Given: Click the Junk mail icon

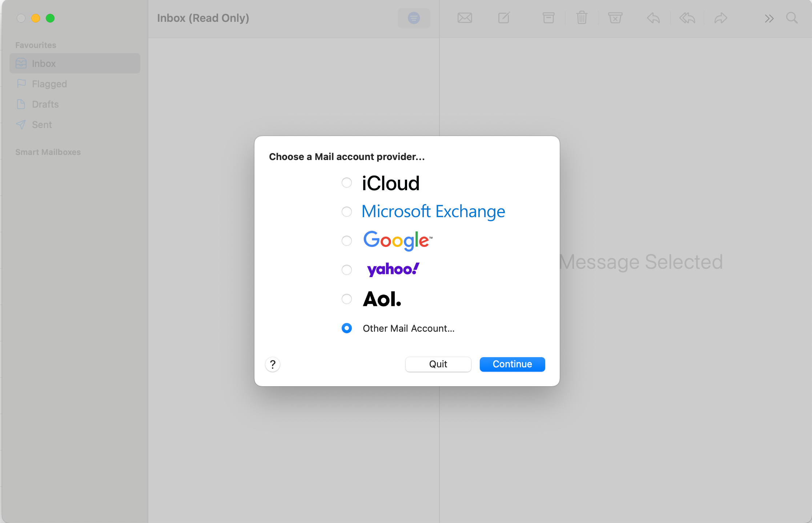Looking at the screenshot, I should 615,18.
